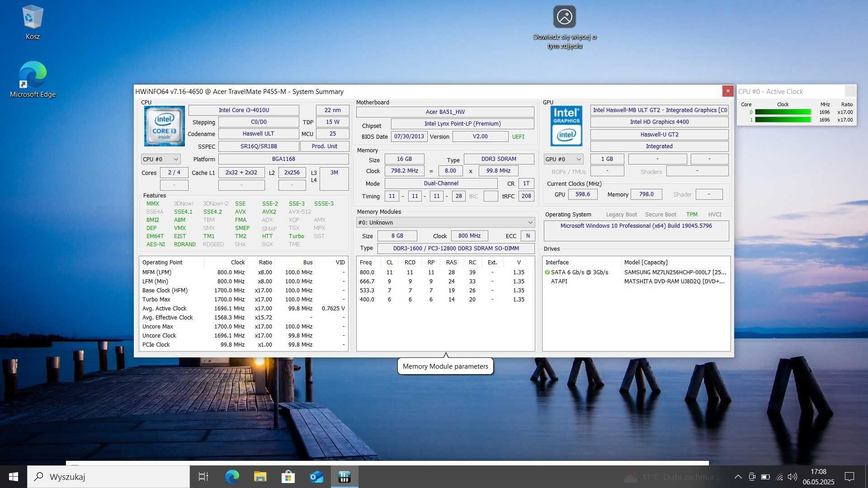Open the GPU #0 selector dropdown
Screen dimensions: 868x488
[x=563, y=159]
